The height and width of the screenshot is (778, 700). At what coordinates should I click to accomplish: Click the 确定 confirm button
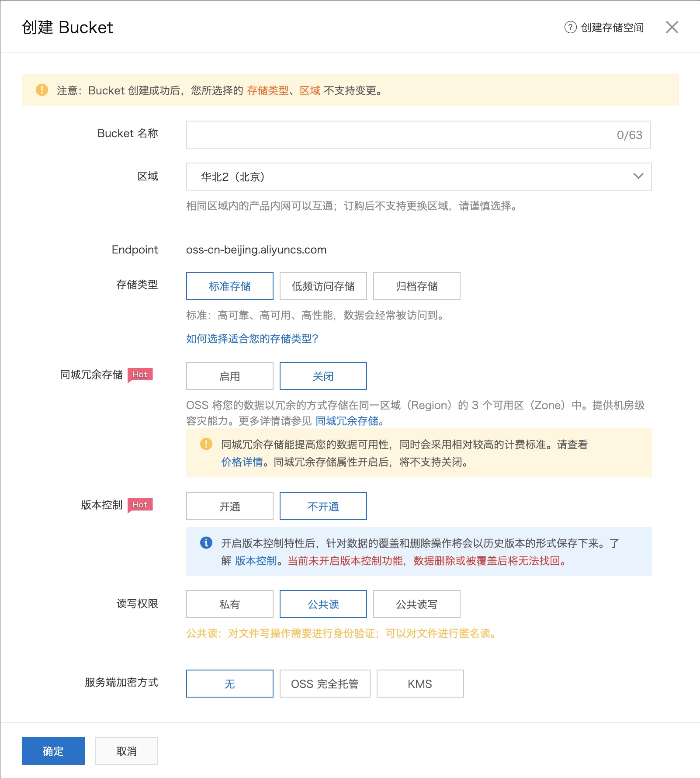53,751
